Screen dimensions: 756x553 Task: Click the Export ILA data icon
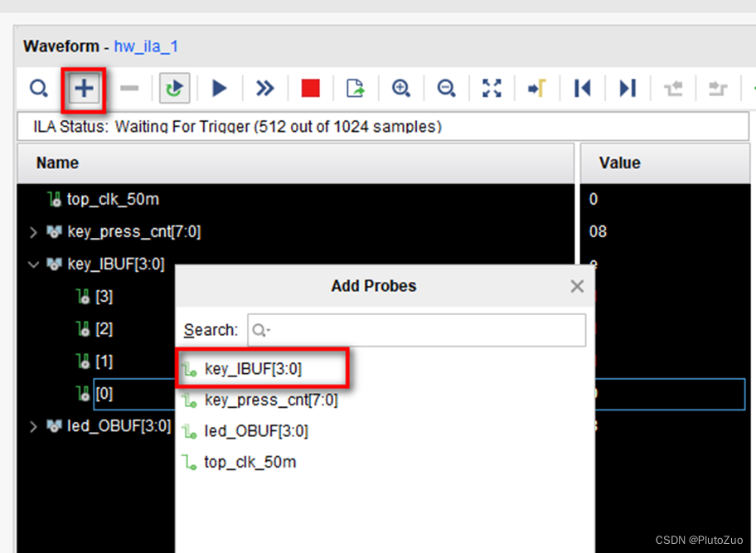tap(354, 88)
